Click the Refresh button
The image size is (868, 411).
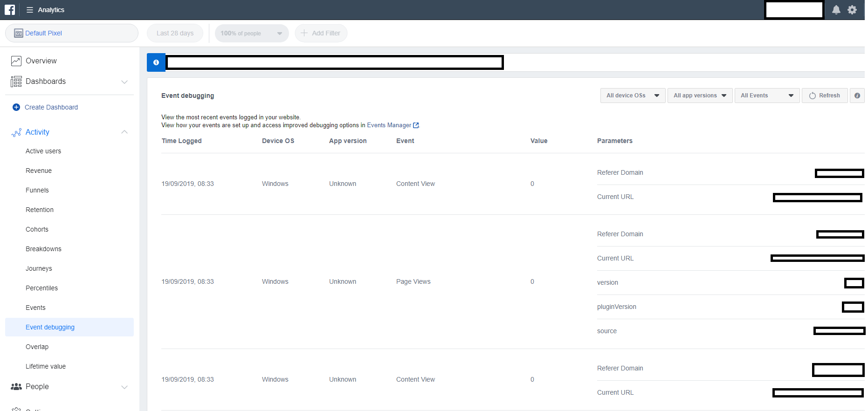(x=825, y=96)
